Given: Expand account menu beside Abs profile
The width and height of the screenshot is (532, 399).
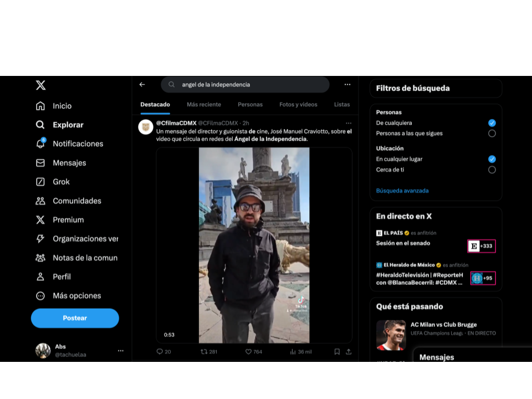Looking at the screenshot, I should click(120, 351).
